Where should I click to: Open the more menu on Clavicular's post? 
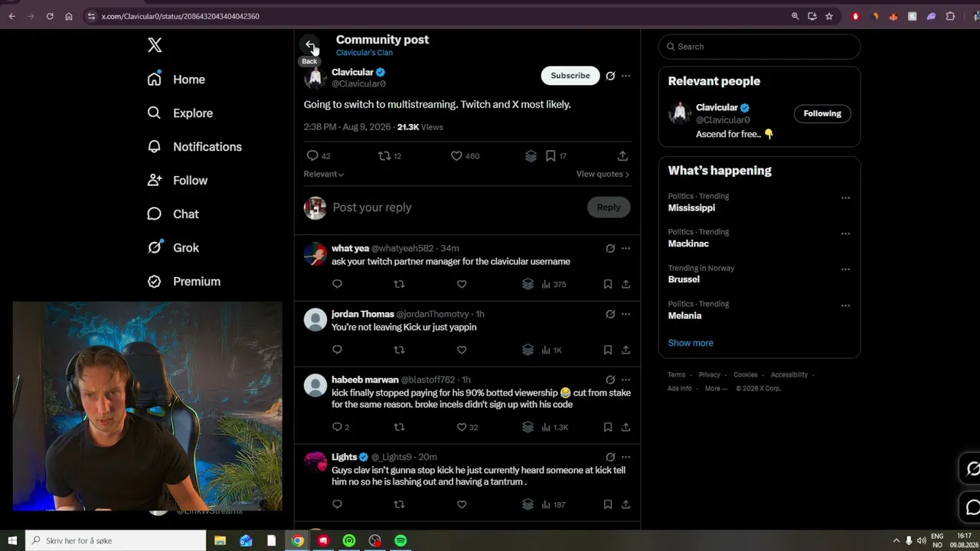point(626,76)
